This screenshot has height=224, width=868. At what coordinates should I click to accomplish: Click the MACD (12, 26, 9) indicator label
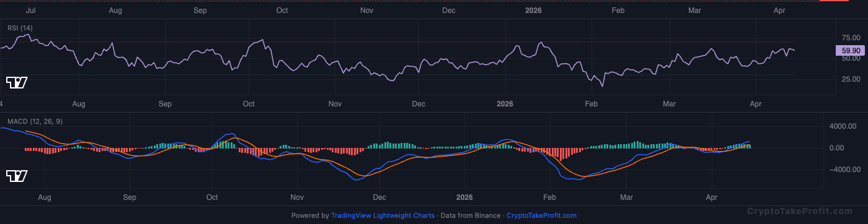click(x=34, y=121)
